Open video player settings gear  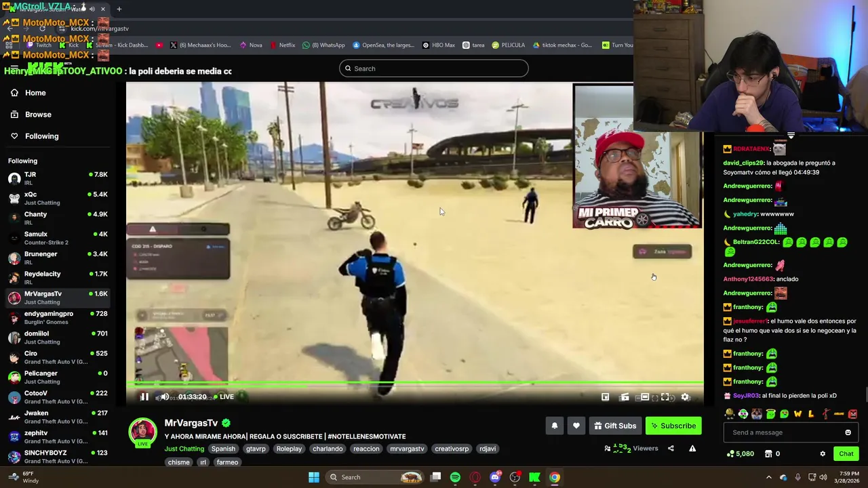point(685,397)
